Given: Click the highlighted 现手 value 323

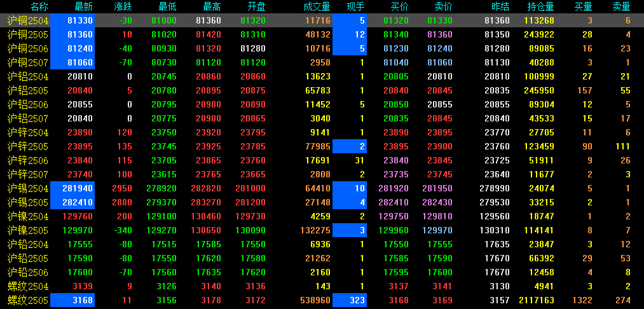Looking at the screenshot, I should (x=357, y=300).
